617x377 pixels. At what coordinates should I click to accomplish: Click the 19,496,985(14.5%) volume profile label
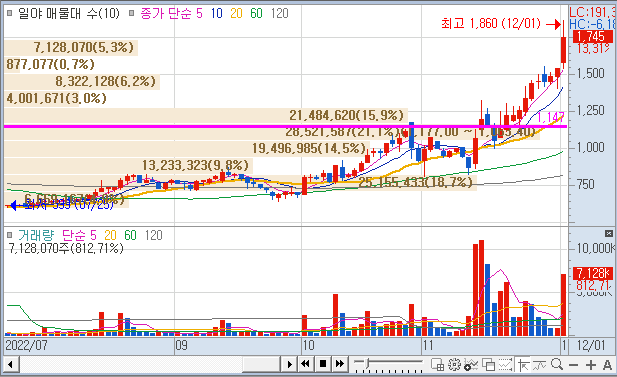(309, 148)
